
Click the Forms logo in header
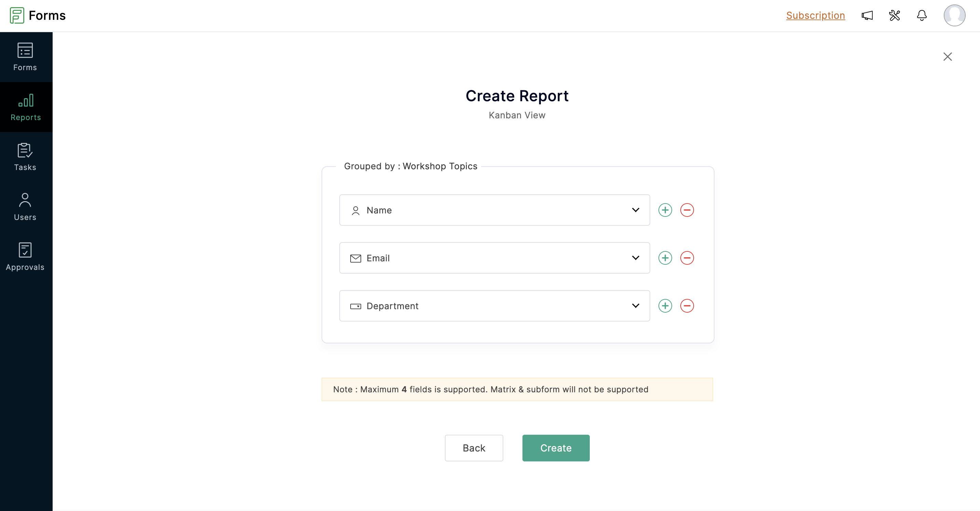tap(38, 15)
